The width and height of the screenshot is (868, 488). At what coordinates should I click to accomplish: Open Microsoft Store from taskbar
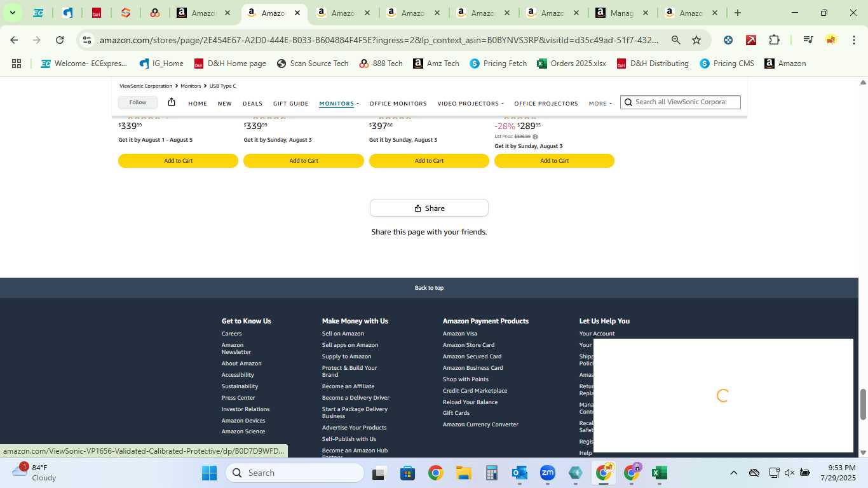click(x=407, y=473)
